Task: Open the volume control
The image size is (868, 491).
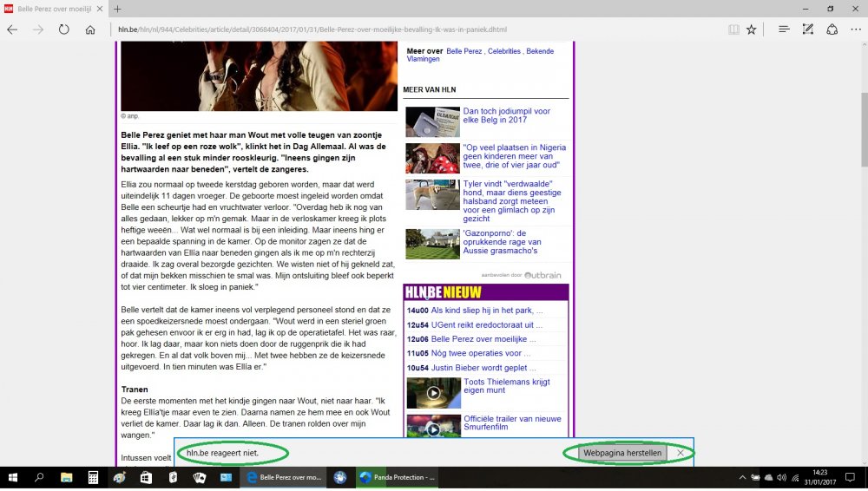Action: [x=782, y=477]
